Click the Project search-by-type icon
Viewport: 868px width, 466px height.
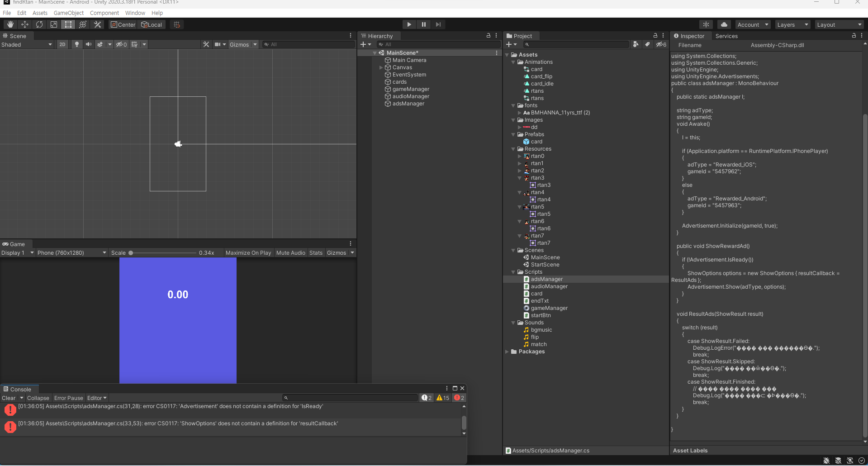(x=636, y=44)
